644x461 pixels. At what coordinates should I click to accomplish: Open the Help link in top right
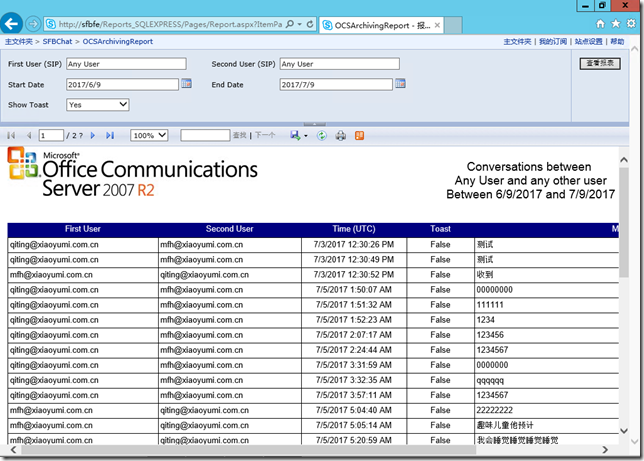click(617, 41)
